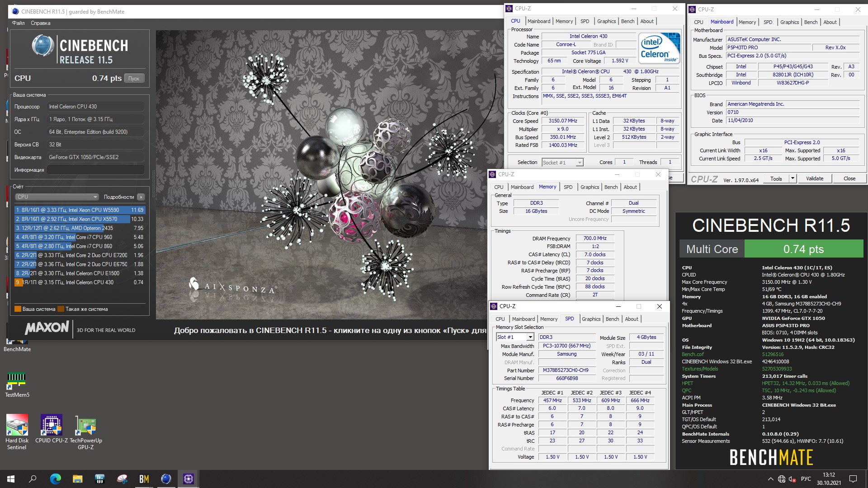Click Bench.cof file integrity entry

[693, 354]
